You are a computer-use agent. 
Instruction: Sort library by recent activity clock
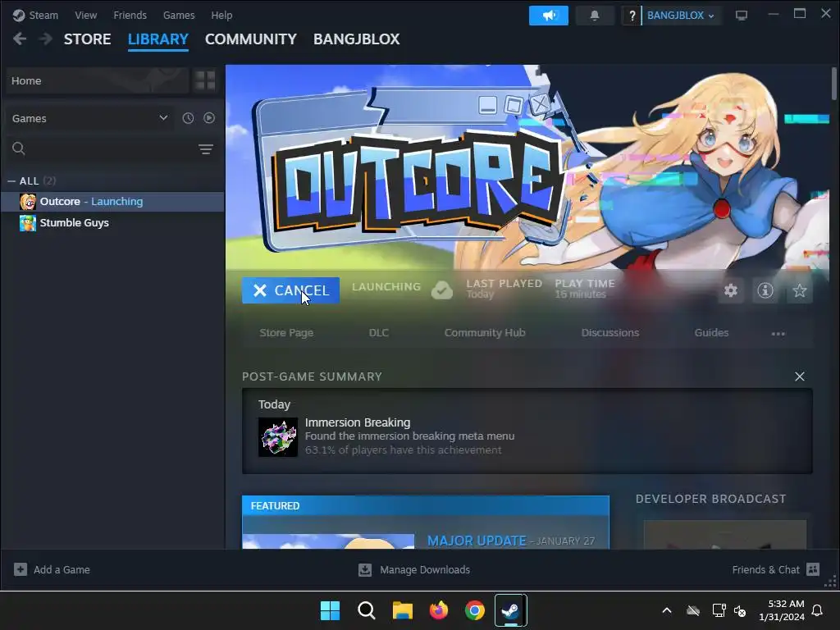tap(188, 118)
